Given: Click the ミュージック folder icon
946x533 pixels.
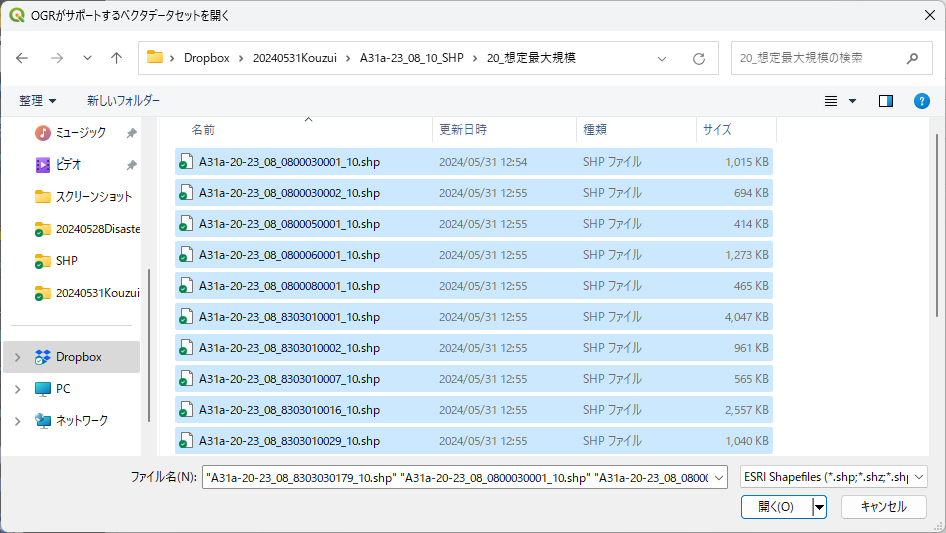Looking at the screenshot, I should coord(43,133).
